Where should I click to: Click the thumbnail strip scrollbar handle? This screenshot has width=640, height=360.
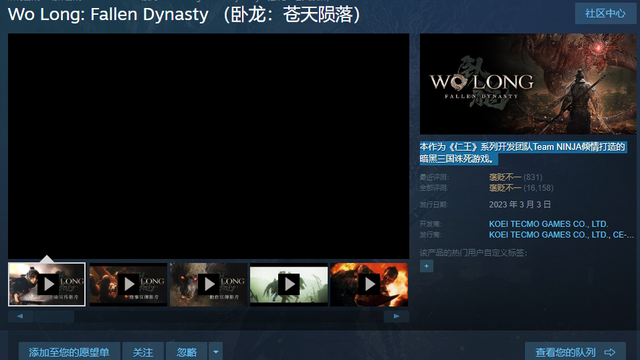pyautogui.click(x=54, y=316)
